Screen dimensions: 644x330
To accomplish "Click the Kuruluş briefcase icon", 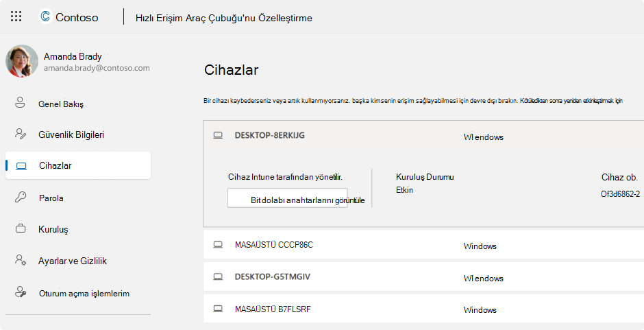I will (21, 228).
